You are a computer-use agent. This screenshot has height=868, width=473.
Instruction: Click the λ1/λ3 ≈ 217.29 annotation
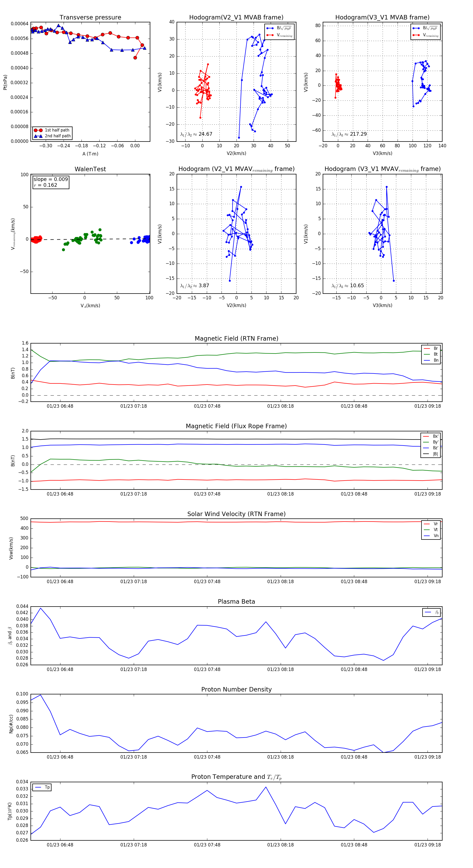(x=349, y=134)
